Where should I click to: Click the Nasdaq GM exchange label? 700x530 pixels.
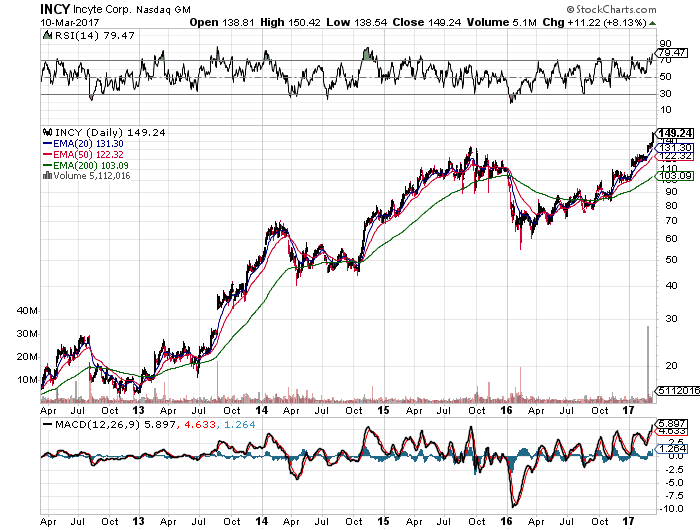point(163,9)
